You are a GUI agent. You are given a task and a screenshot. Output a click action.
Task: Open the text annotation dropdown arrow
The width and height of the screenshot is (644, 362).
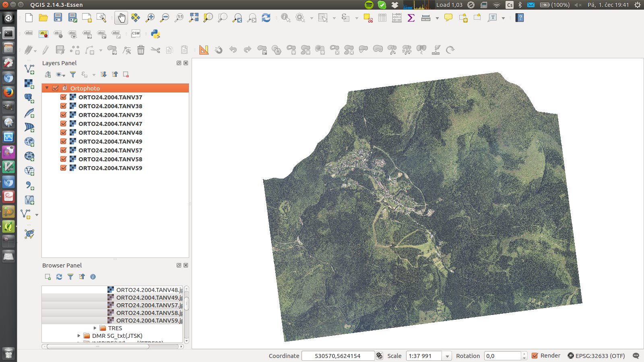click(503, 18)
